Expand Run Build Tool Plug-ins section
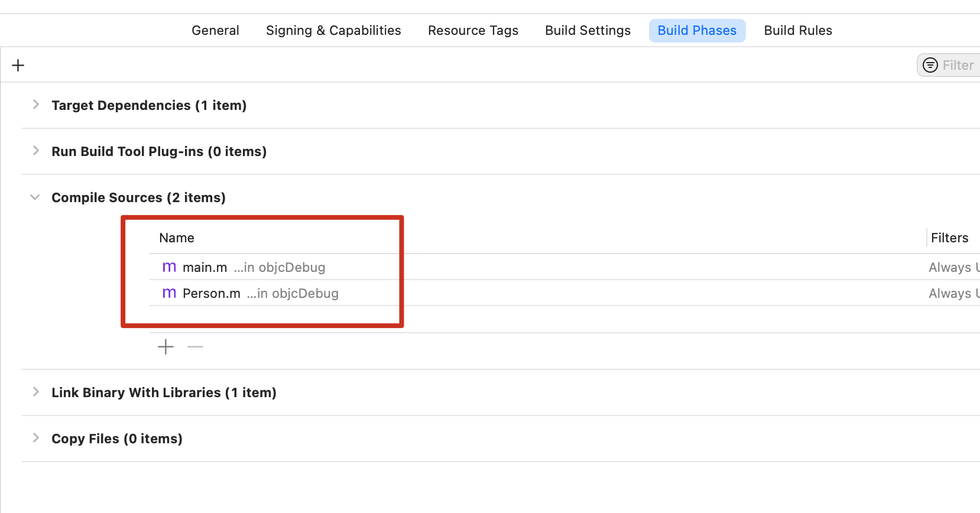The image size is (980, 513). (x=36, y=151)
